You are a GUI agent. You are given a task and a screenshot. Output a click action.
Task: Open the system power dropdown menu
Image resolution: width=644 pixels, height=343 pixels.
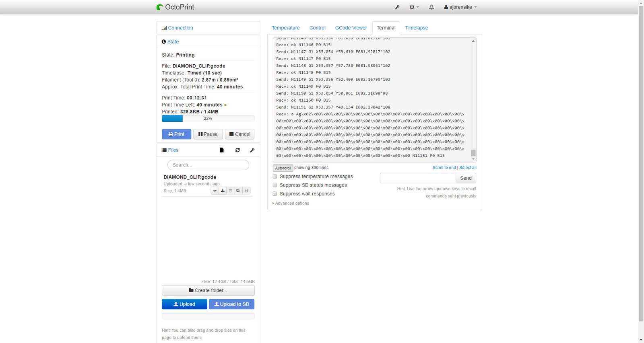pyautogui.click(x=414, y=7)
